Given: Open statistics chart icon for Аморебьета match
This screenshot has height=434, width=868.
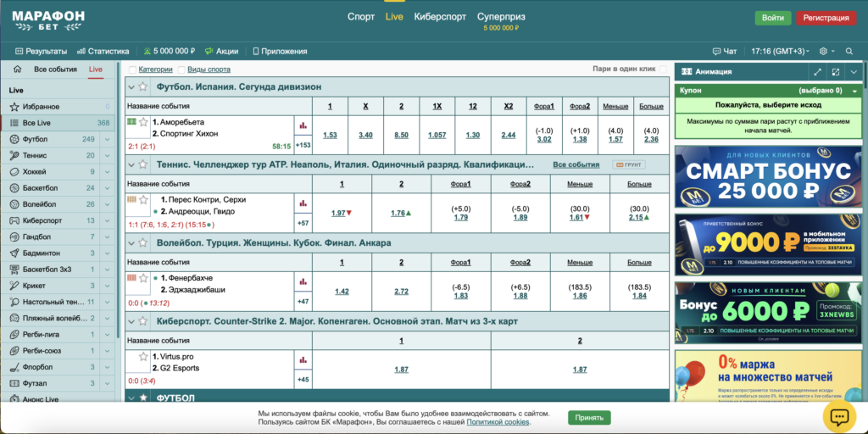Looking at the screenshot, I should 303,125.
